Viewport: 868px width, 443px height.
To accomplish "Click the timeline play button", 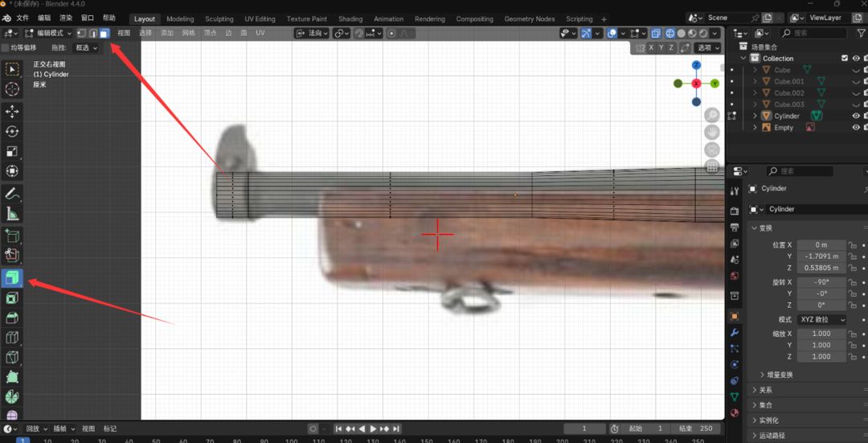I will click(373, 429).
